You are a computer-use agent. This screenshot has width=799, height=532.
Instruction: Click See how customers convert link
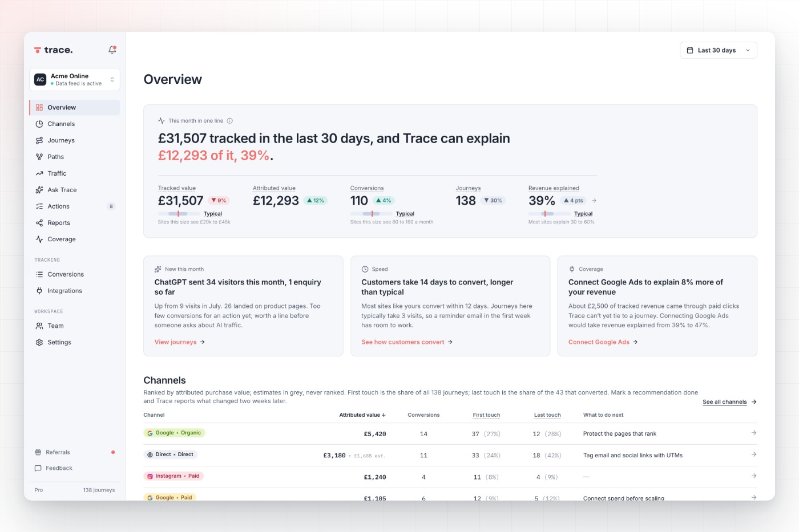[x=407, y=342]
